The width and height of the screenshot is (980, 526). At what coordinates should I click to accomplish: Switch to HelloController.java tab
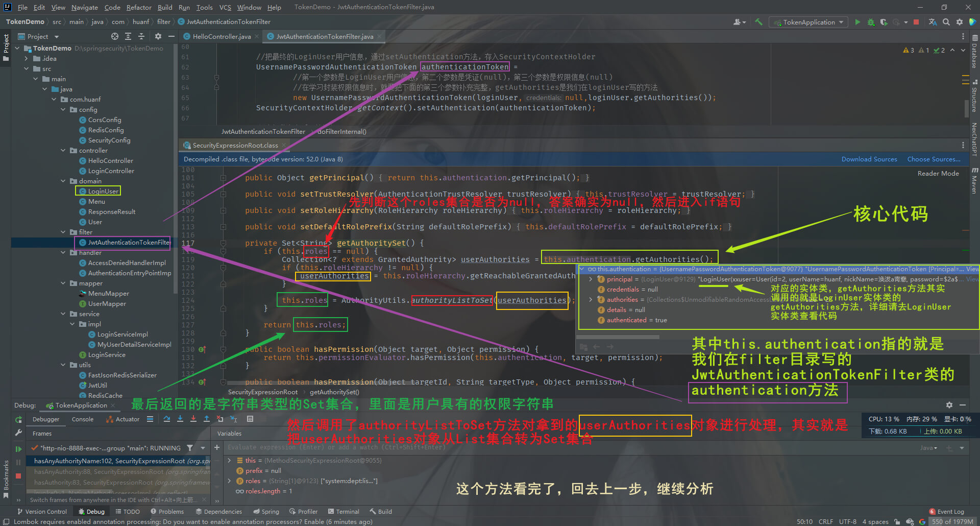(222, 36)
